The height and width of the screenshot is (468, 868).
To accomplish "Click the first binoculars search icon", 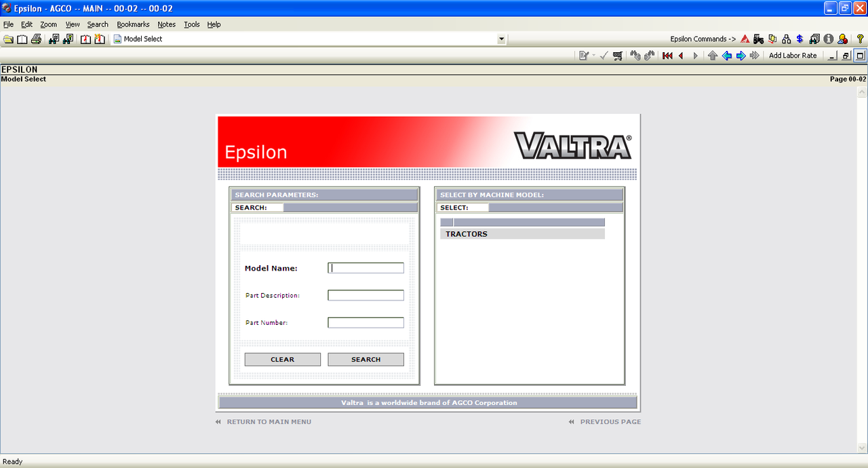I will 54,39.
